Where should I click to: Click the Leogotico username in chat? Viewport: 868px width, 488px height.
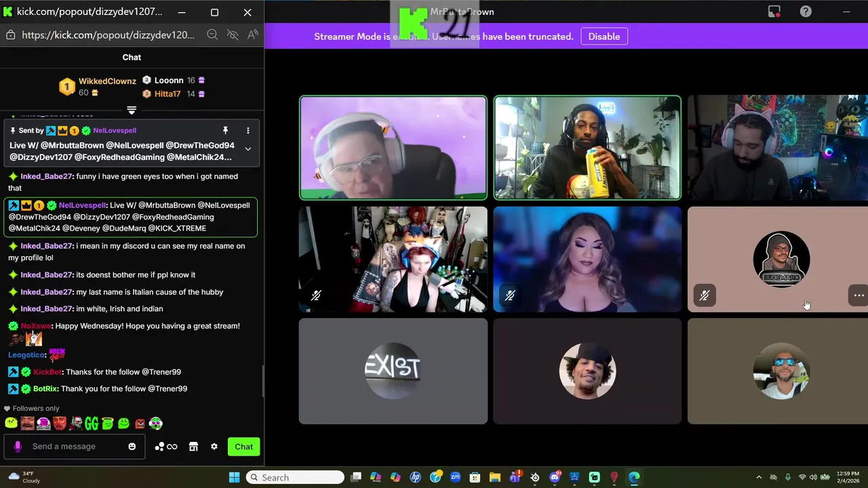26,354
